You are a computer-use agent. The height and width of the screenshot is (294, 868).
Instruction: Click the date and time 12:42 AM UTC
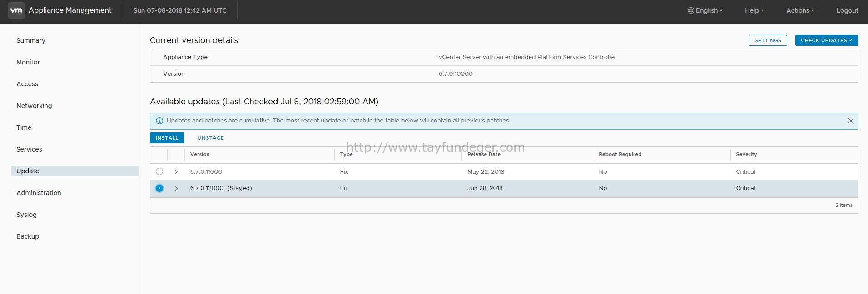point(180,10)
